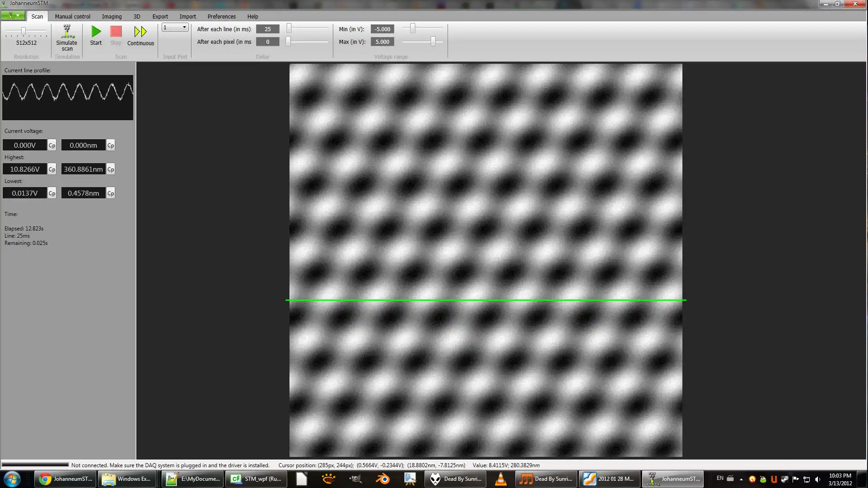Open the easel icon in taskbar

[410, 479]
